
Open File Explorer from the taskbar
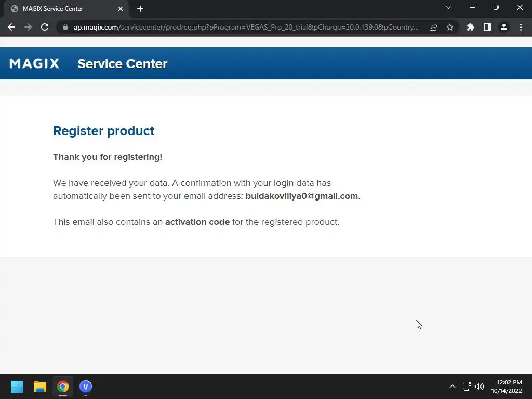click(39, 387)
